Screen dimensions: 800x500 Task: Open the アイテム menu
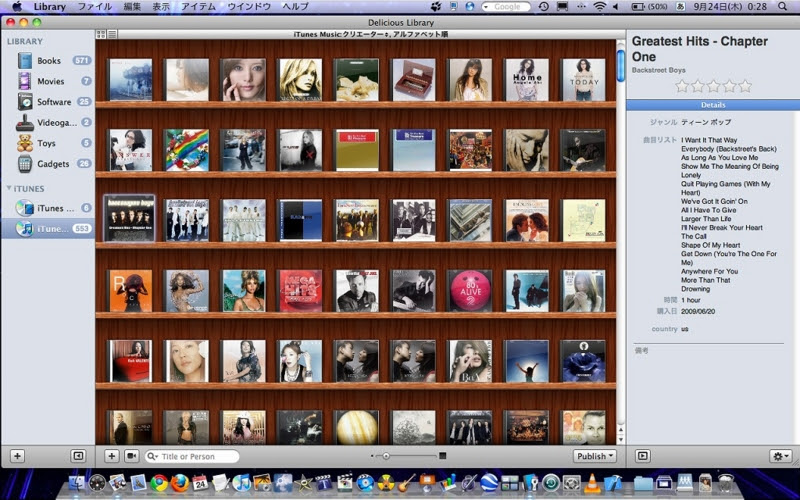click(198, 7)
